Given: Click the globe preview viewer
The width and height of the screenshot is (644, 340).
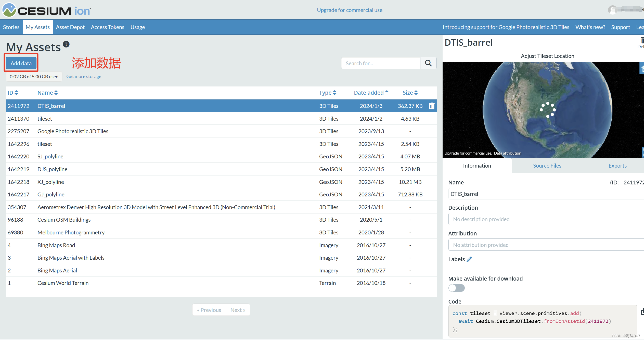Looking at the screenshot, I should point(543,110).
